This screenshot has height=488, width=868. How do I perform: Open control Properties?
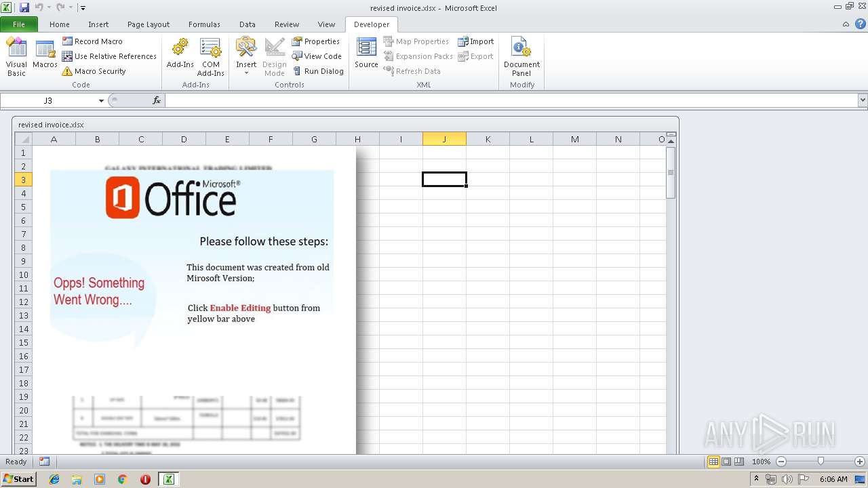(x=316, y=41)
